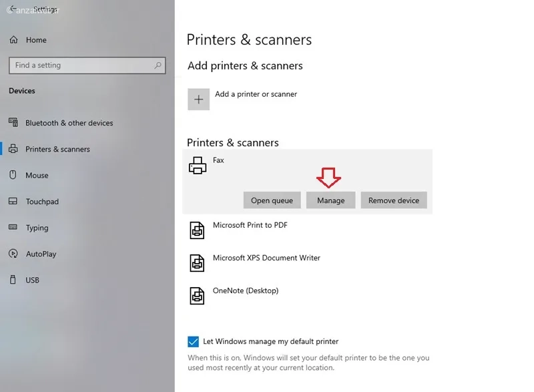This screenshot has width=534, height=392.
Task: Click the Remove device button
Action: 394,200
